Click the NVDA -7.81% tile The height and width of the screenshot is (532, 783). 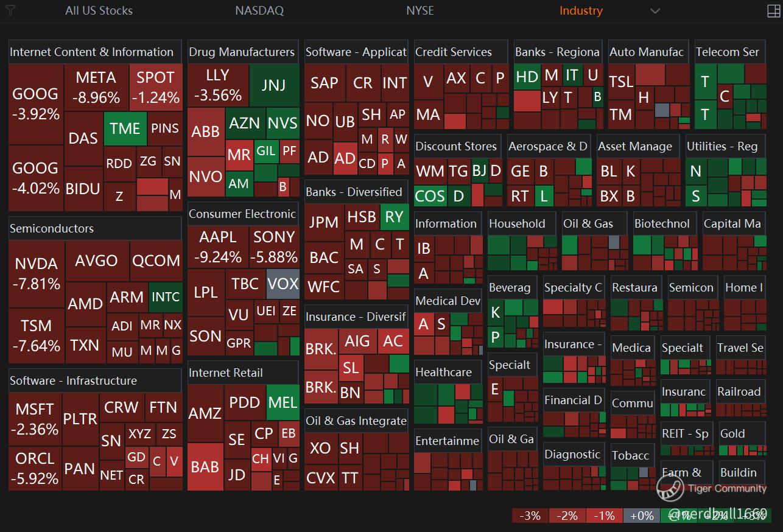pyautogui.click(x=37, y=274)
